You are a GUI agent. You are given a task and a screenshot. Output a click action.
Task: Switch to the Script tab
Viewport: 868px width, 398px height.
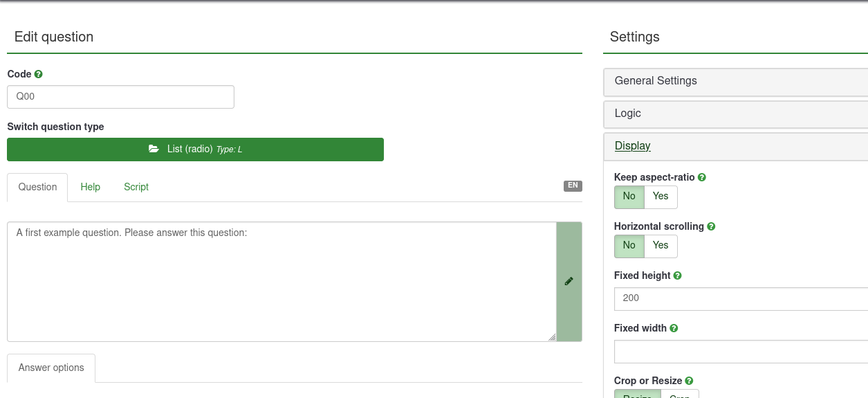[x=136, y=187]
